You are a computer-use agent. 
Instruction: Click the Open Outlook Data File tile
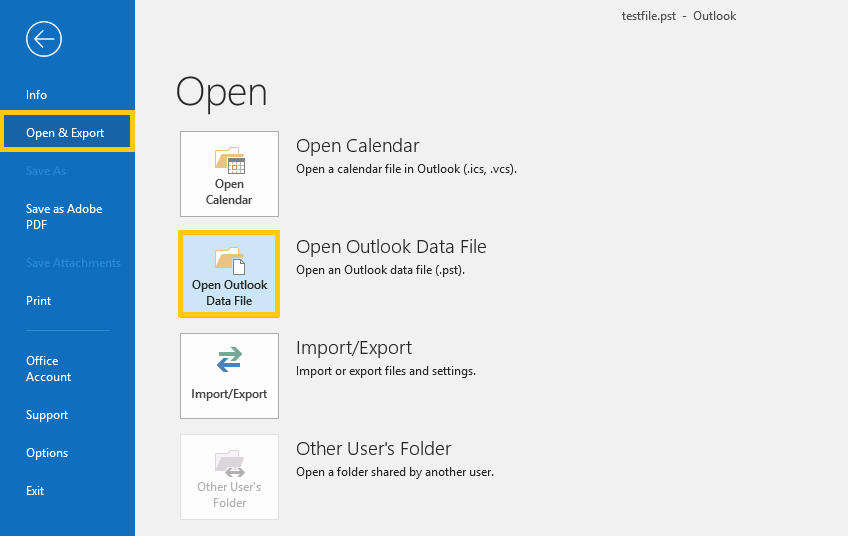click(x=229, y=274)
